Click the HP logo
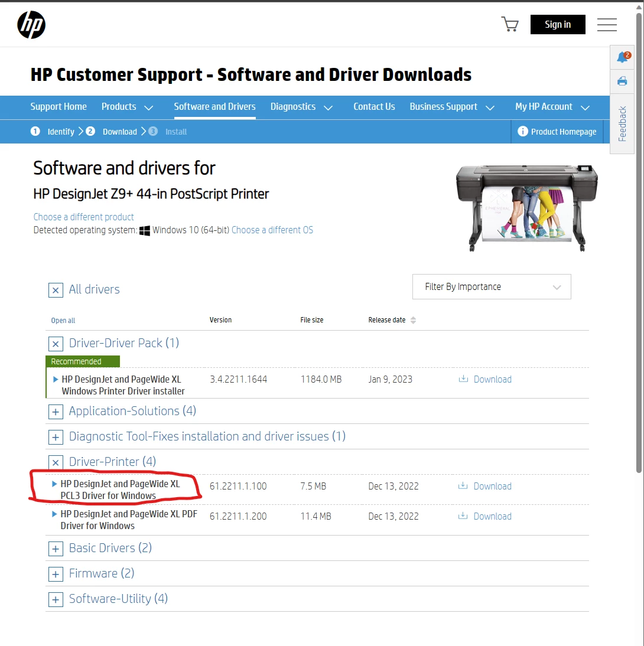Screen dimensions: 644x646 [x=31, y=25]
